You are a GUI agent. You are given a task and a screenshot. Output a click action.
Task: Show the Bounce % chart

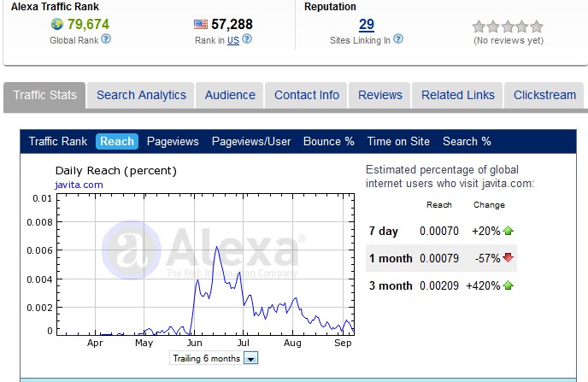(x=328, y=141)
